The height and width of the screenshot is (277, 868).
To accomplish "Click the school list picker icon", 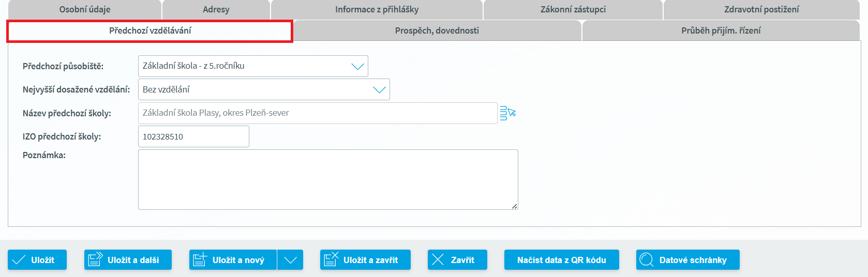I will (507, 113).
